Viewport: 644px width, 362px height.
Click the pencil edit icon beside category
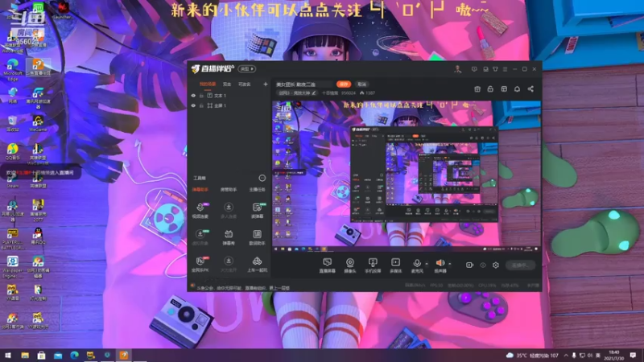tap(314, 93)
